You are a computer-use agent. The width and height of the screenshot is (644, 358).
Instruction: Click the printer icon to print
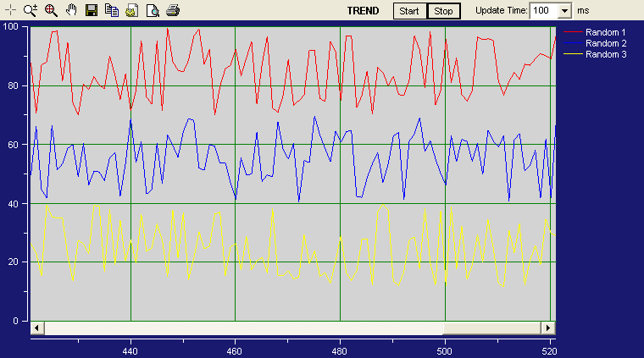(173, 11)
